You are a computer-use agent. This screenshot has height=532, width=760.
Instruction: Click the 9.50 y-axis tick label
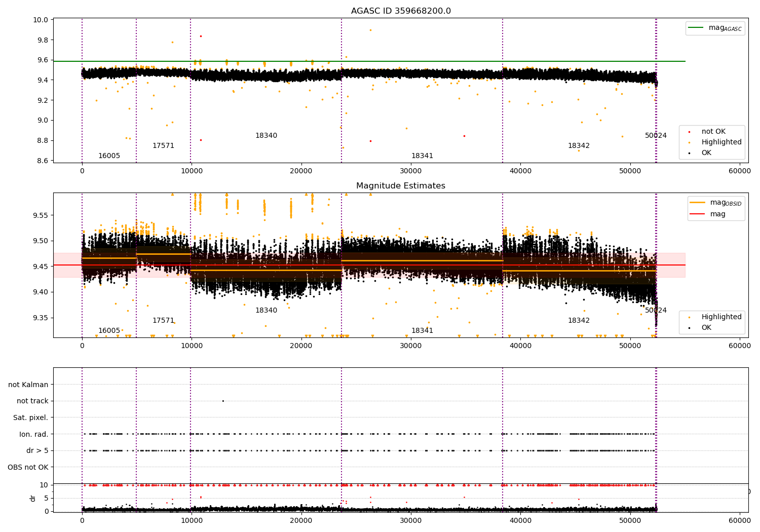pyautogui.click(x=42, y=241)
